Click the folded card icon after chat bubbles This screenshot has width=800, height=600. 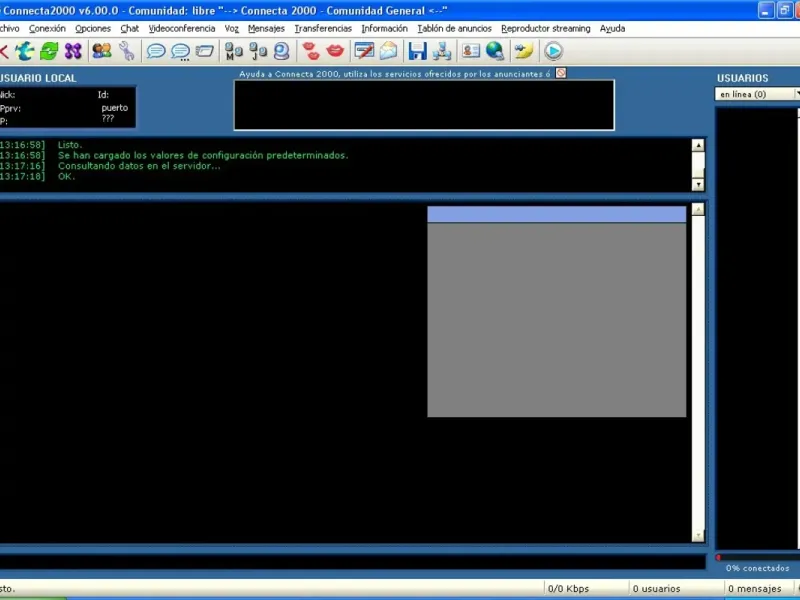(x=205, y=51)
